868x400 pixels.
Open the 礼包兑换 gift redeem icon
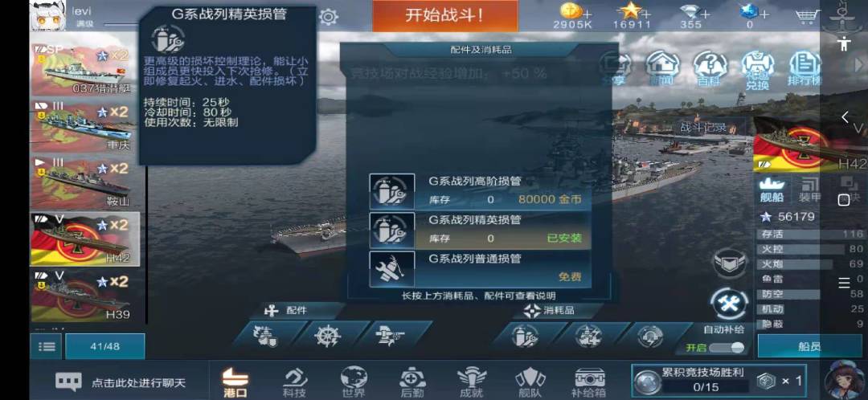(758, 69)
